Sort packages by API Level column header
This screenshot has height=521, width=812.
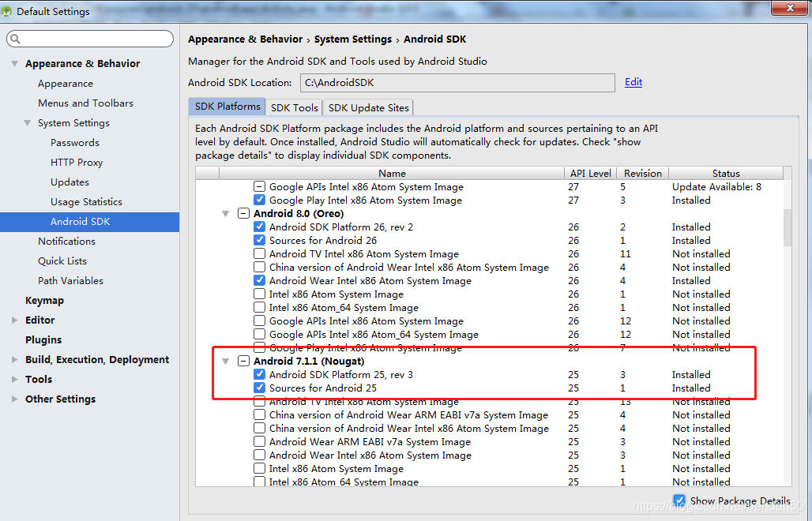[x=590, y=174]
